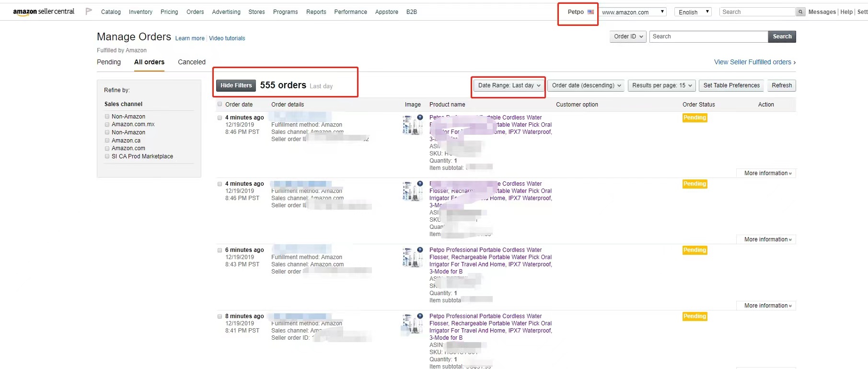The width and height of the screenshot is (868, 369).
Task: Click the 555 orders count text
Action: click(x=283, y=85)
